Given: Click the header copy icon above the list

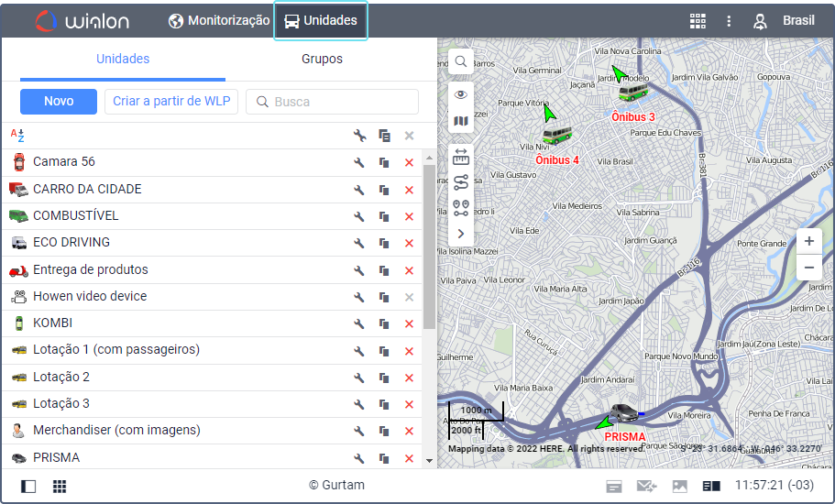Looking at the screenshot, I should (x=384, y=136).
